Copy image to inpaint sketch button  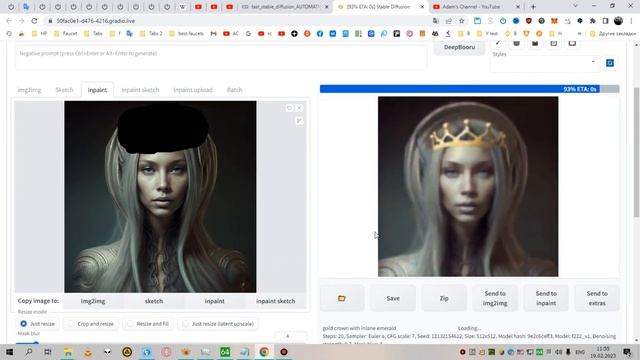click(x=276, y=301)
